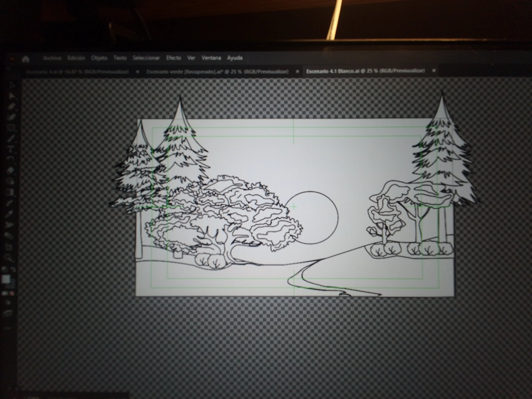
Task: Open the Efecto menu
Action: pos(174,58)
